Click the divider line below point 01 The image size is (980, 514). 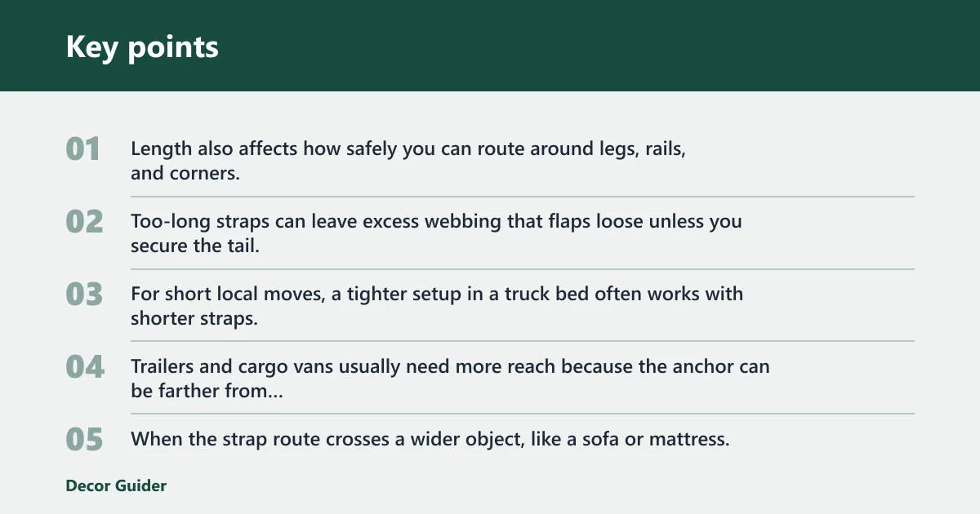pos(523,197)
